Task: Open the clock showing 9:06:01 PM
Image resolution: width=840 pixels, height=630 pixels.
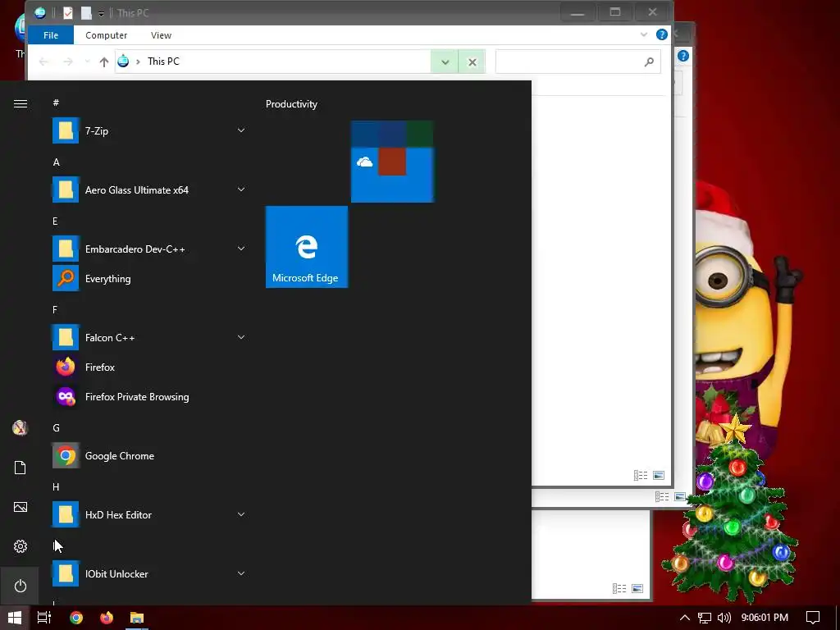Action: click(765, 618)
